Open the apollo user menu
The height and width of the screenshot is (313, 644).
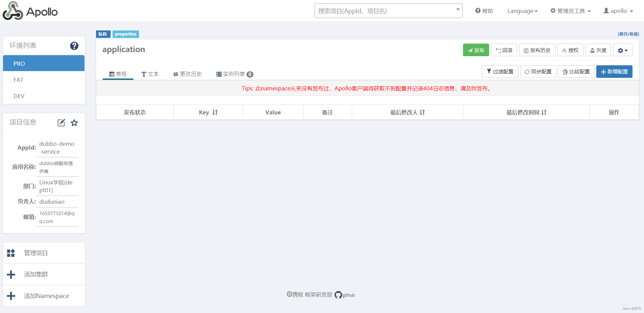618,11
